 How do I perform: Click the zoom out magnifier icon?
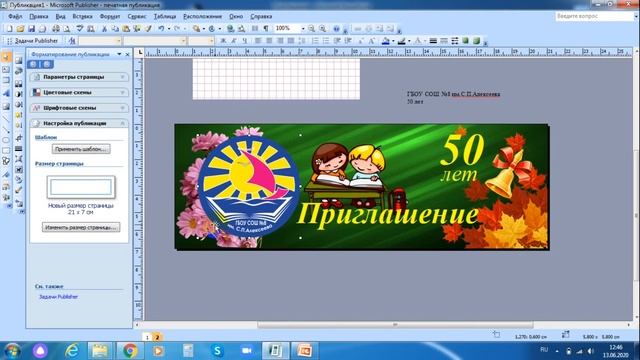point(311,29)
